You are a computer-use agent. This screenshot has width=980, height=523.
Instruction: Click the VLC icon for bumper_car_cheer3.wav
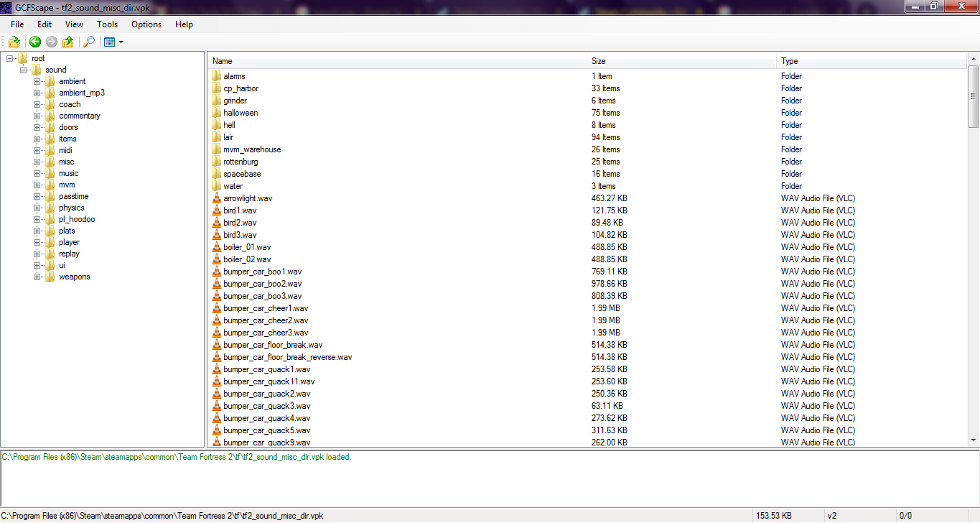tap(217, 333)
